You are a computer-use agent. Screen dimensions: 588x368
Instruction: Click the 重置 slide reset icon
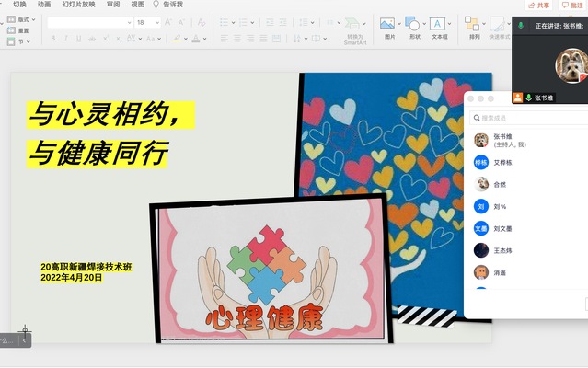[18, 30]
